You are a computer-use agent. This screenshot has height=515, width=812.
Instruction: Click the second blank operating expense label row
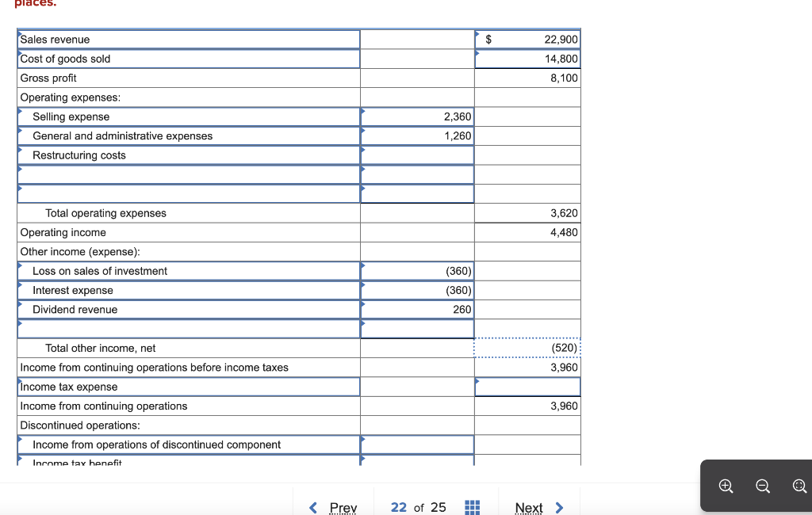click(188, 193)
